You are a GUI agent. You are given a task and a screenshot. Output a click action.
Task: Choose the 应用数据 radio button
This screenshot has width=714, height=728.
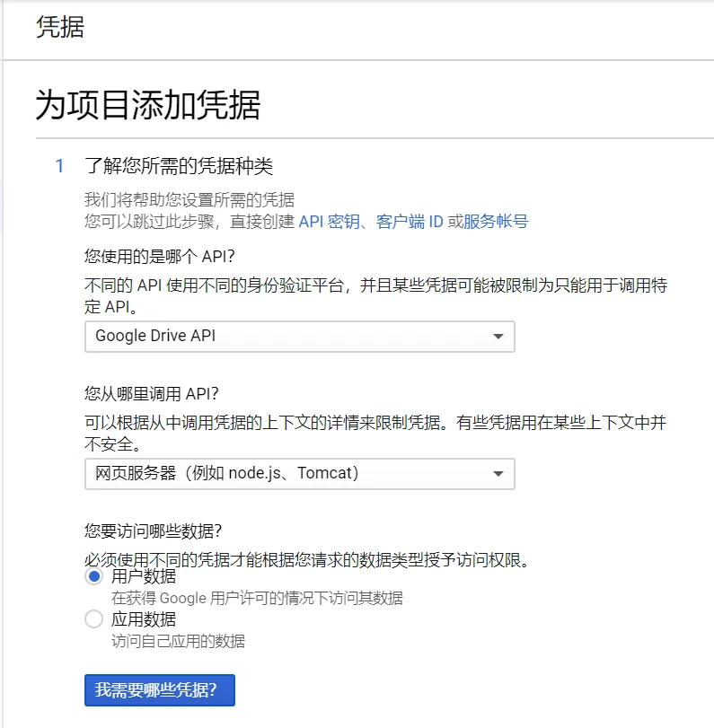point(93,619)
